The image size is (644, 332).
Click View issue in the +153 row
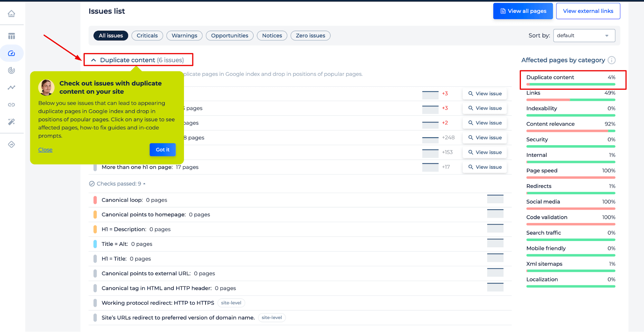point(485,152)
